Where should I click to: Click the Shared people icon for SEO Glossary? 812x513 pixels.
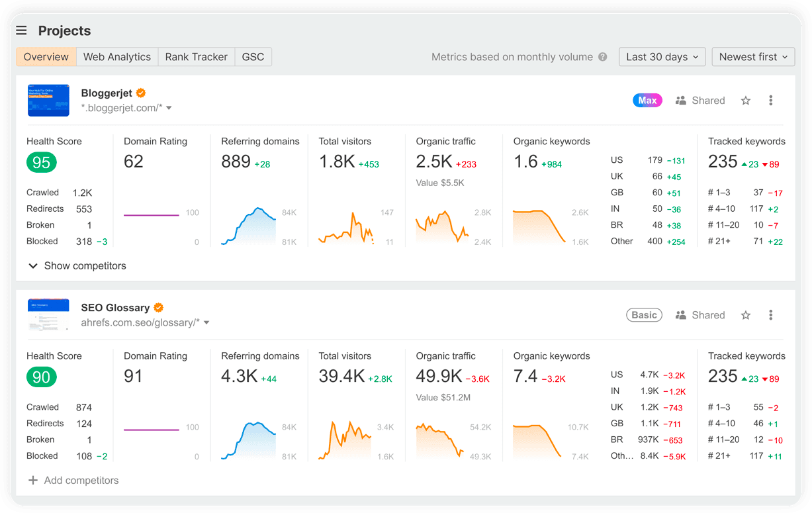coord(681,315)
